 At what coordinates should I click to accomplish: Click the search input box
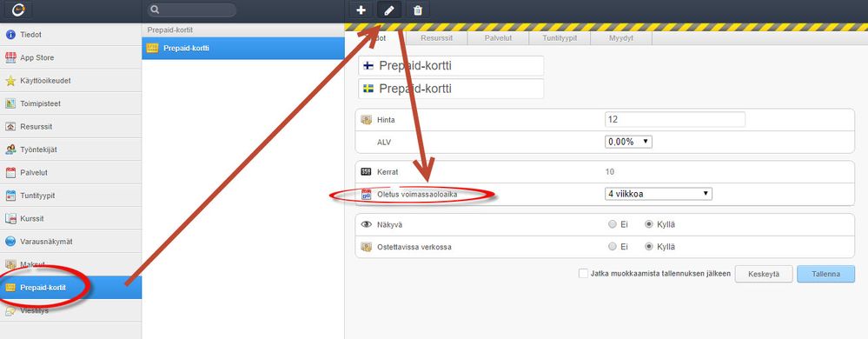(191, 10)
